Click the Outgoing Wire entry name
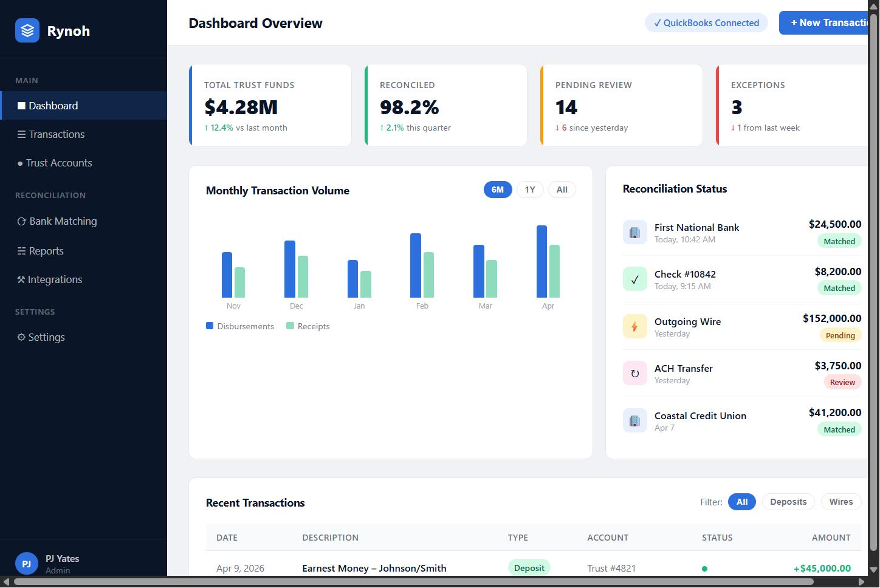The width and height of the screenshot is (880, 588). coord(687,321)
